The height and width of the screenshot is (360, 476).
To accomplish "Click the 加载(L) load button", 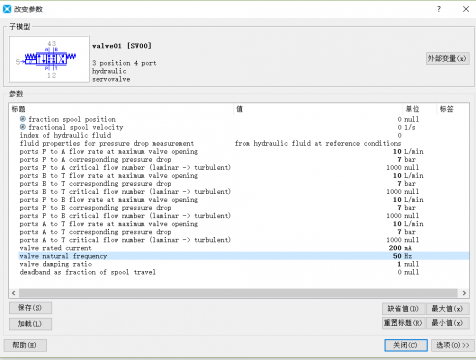I will 30,324.
